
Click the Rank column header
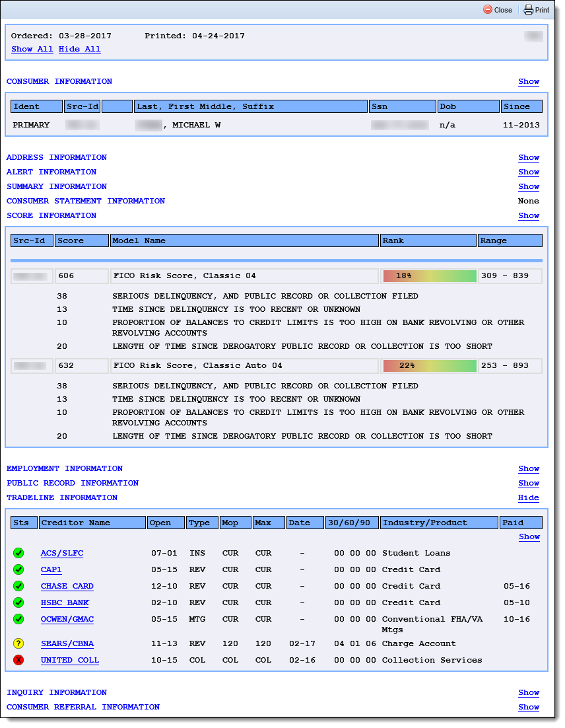pyautogui.click(x=428, y=240)
